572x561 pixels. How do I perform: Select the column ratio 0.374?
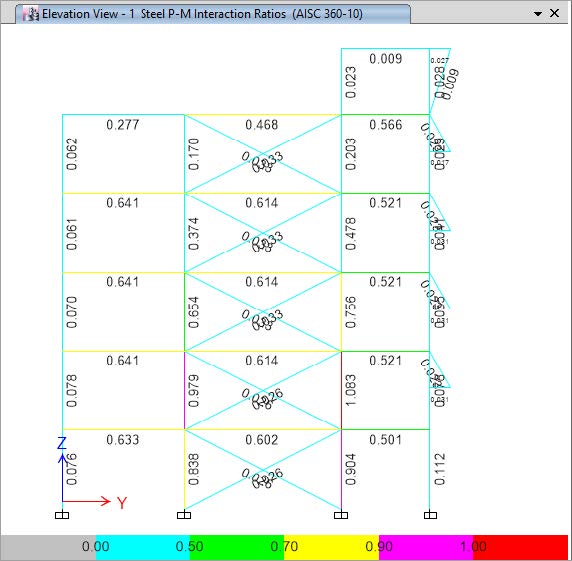194,234
